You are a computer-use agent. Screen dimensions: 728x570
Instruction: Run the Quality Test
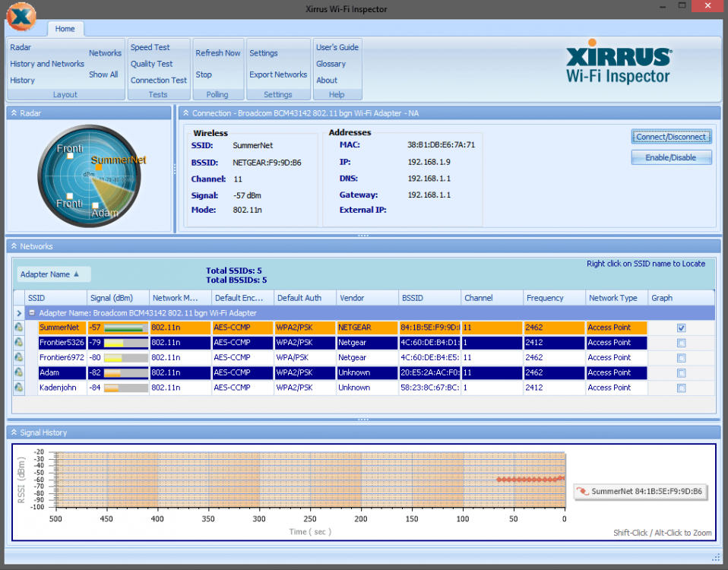[x=151, y=64]
